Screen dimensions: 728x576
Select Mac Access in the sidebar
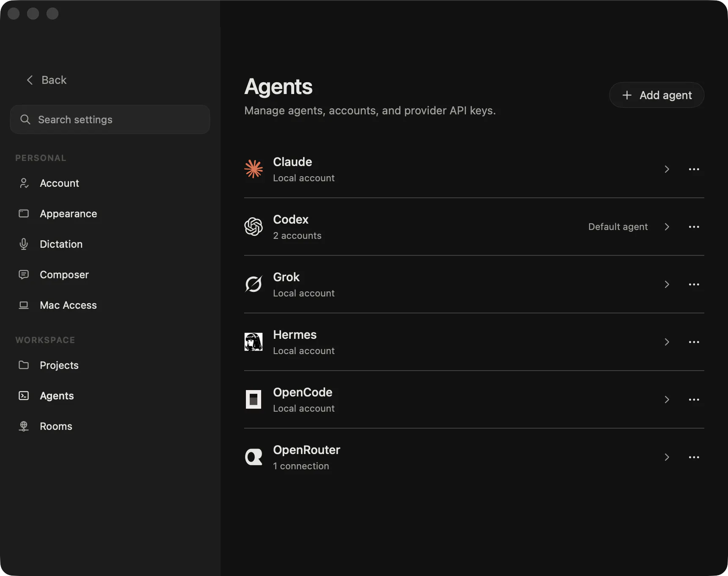point(110,305)
